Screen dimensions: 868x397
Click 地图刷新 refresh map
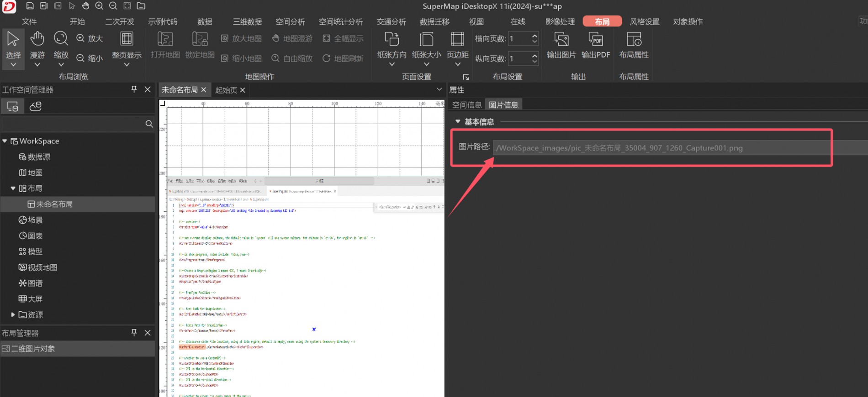(x=343, y=58)
